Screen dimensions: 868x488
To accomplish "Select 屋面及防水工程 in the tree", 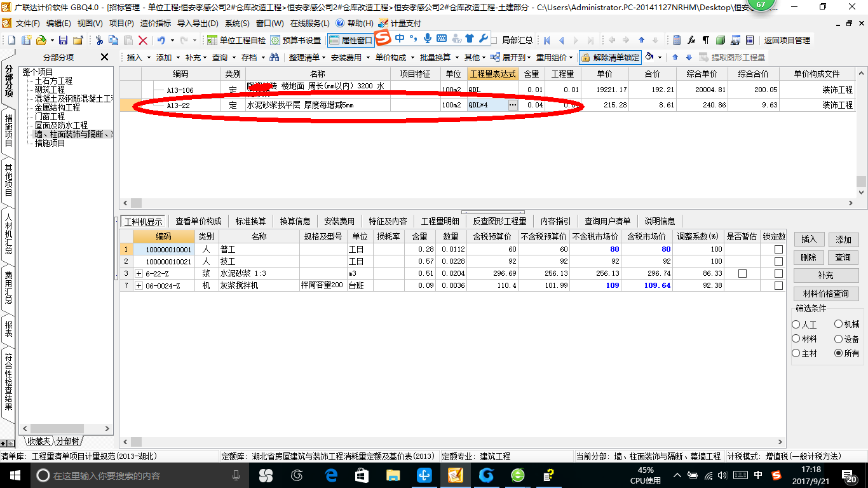I will [61, 126].
